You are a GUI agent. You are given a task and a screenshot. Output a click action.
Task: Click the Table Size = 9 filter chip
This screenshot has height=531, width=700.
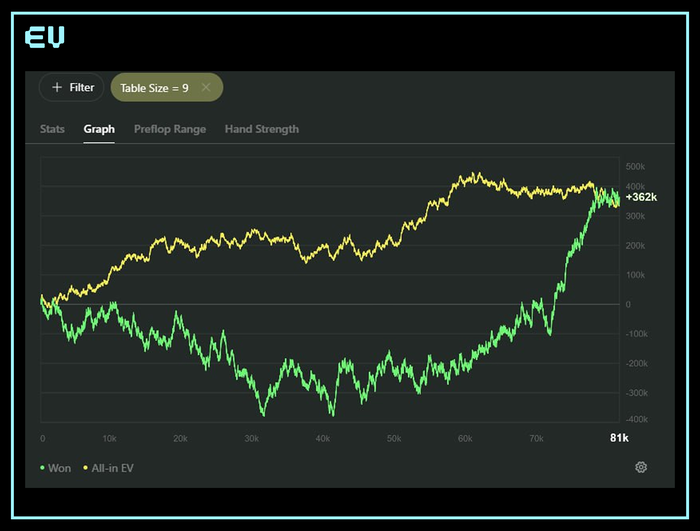pyautogui.click(x=167, y=88)
